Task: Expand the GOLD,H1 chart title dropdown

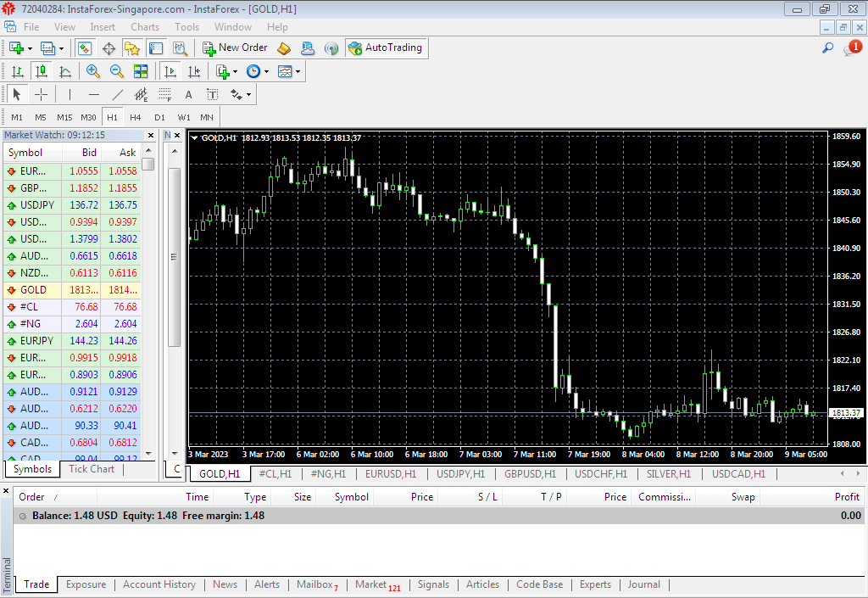Action: [194, 138]
